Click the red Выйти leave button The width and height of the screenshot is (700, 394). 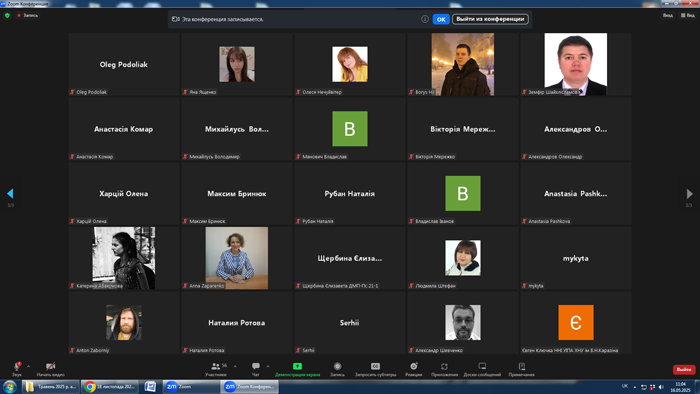tap(684, 369)
